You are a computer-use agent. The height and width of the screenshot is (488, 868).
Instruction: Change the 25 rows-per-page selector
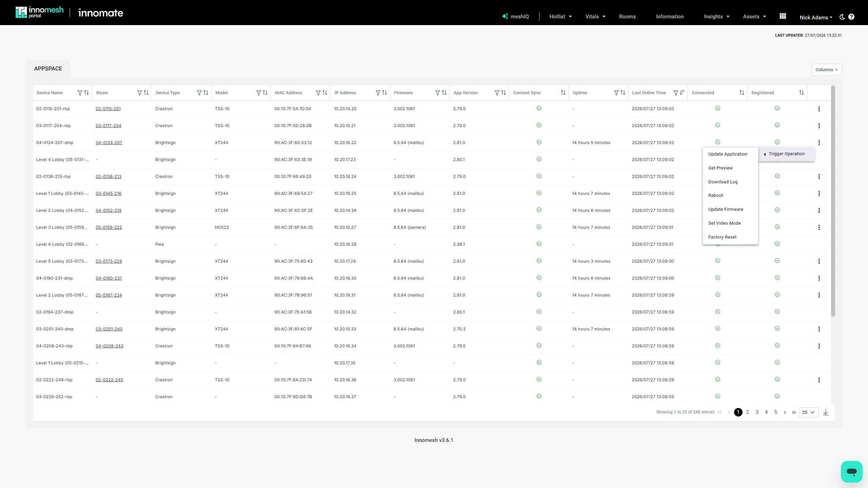[809, 412]
